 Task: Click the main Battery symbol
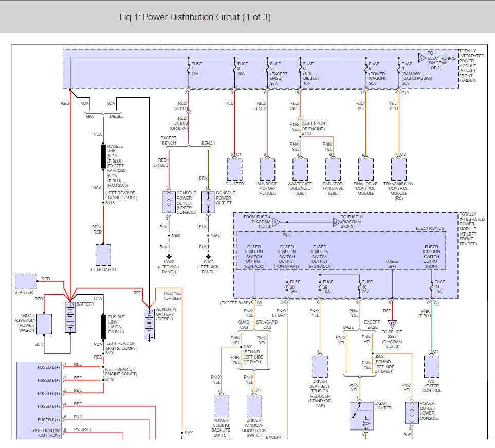point(70,317)
